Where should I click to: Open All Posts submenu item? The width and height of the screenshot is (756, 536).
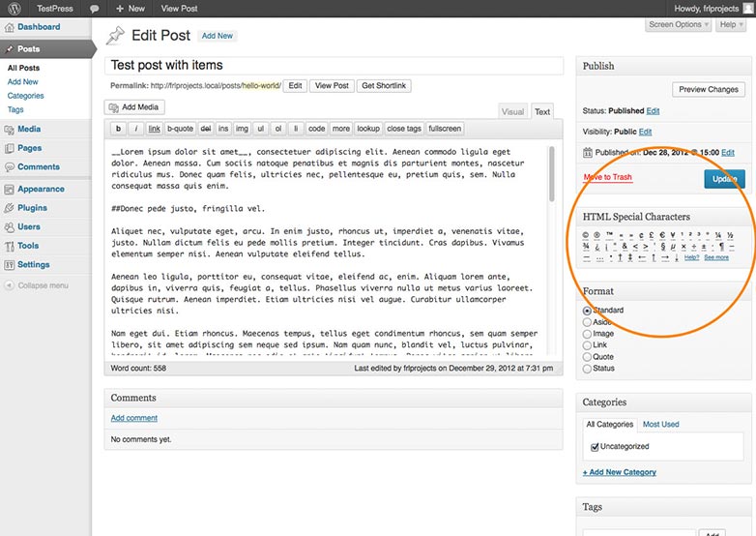[23, 68]
